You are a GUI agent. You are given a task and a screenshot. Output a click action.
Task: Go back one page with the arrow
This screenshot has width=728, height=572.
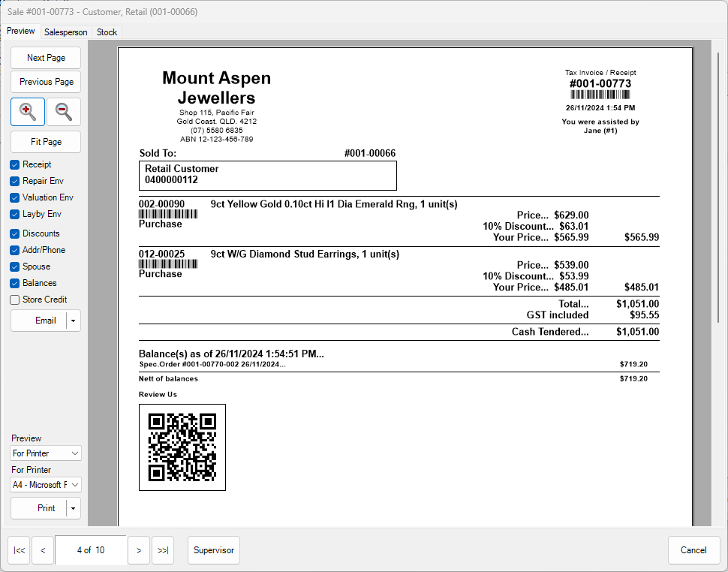tap(43, 549)
